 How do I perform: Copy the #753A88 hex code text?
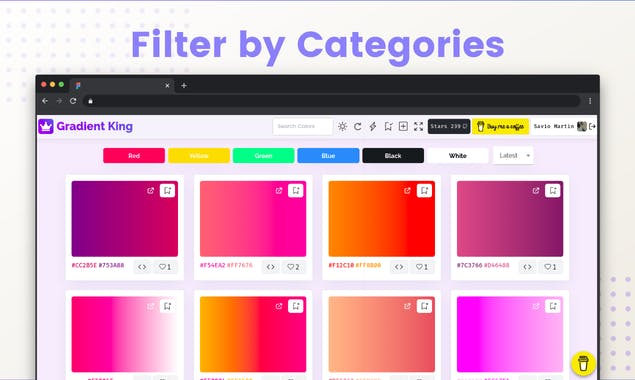click(111, 265)
